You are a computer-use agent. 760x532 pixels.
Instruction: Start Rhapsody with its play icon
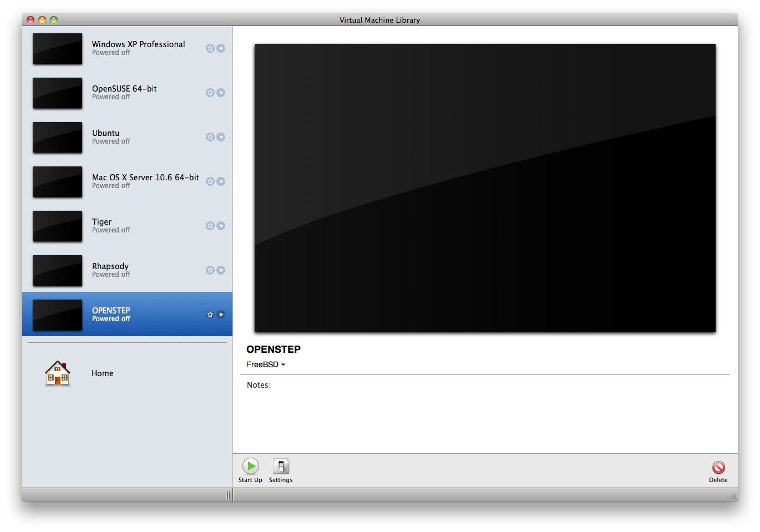pyautogui.click(x=221, y=270)
